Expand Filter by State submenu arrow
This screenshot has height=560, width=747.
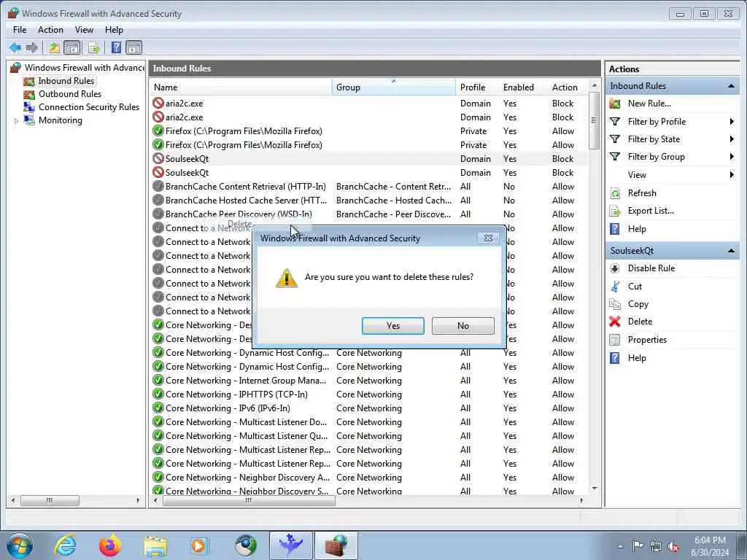point(732,139)
